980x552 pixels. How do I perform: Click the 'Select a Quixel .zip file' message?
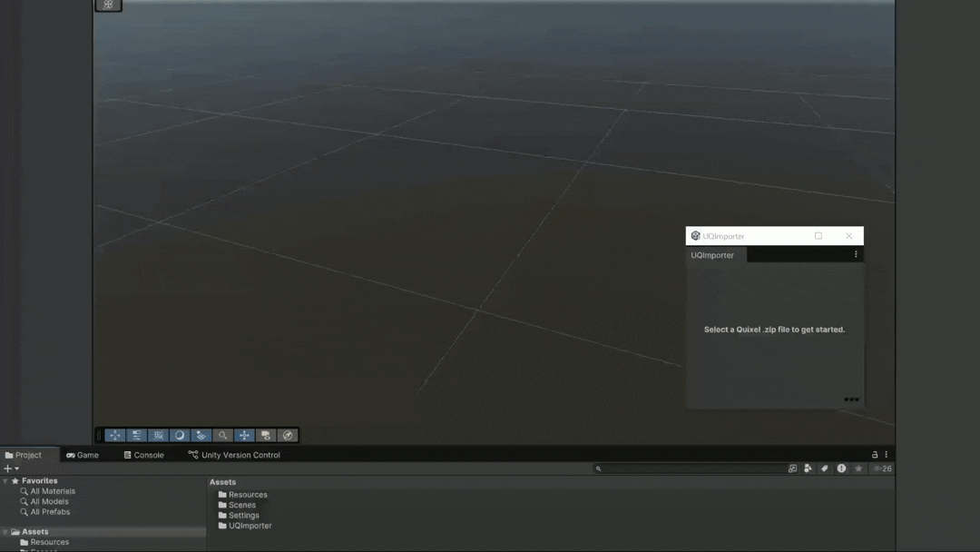pos(774,330)
